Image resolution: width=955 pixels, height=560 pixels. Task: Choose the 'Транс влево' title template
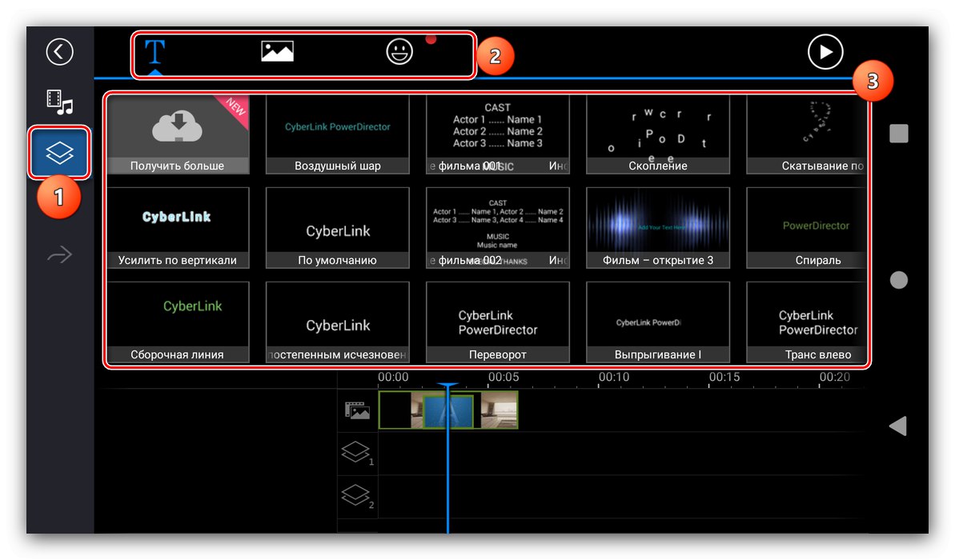[806, 322]
